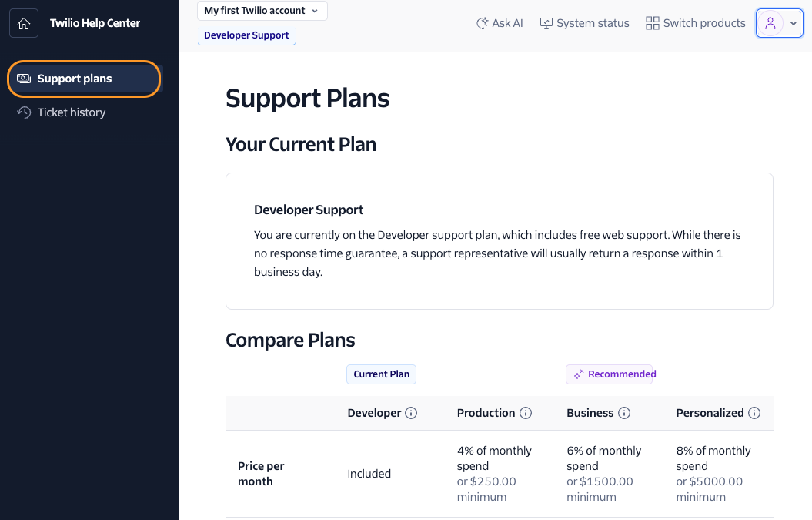Click the sparkles icon on the Recommended badge
Viewport: 812px width, 520px height.
click(x=578, y=374)
